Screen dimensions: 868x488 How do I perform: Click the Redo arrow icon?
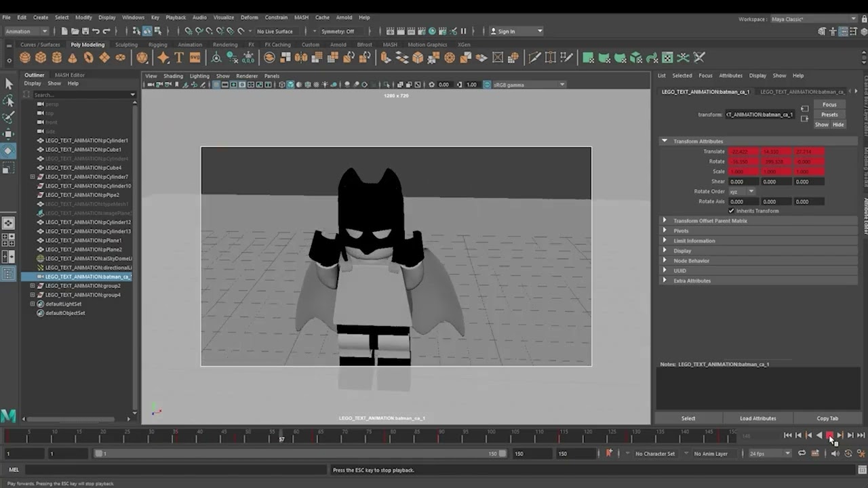(106, 31)
